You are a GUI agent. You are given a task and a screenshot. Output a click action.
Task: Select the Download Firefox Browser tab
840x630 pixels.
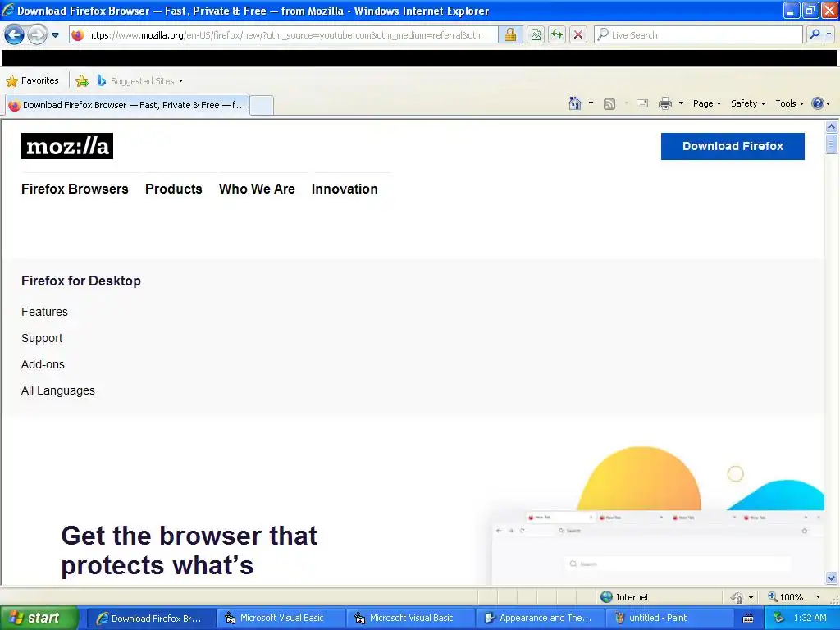[x=127, y=105]
